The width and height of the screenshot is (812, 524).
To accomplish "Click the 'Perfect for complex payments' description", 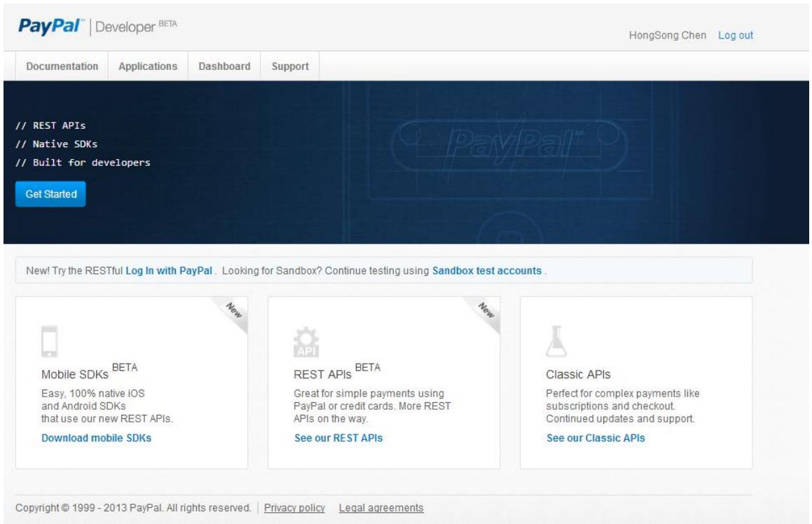I will point(622,406).
